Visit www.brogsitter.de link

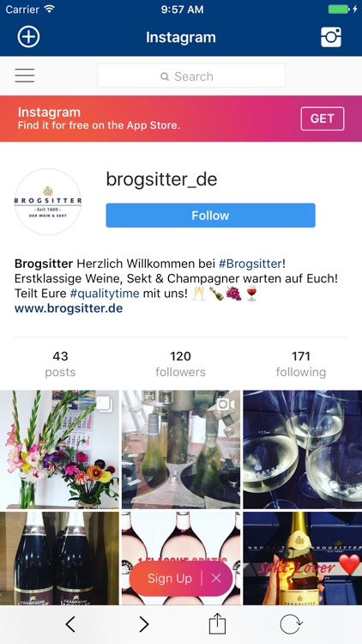point(69,308)
